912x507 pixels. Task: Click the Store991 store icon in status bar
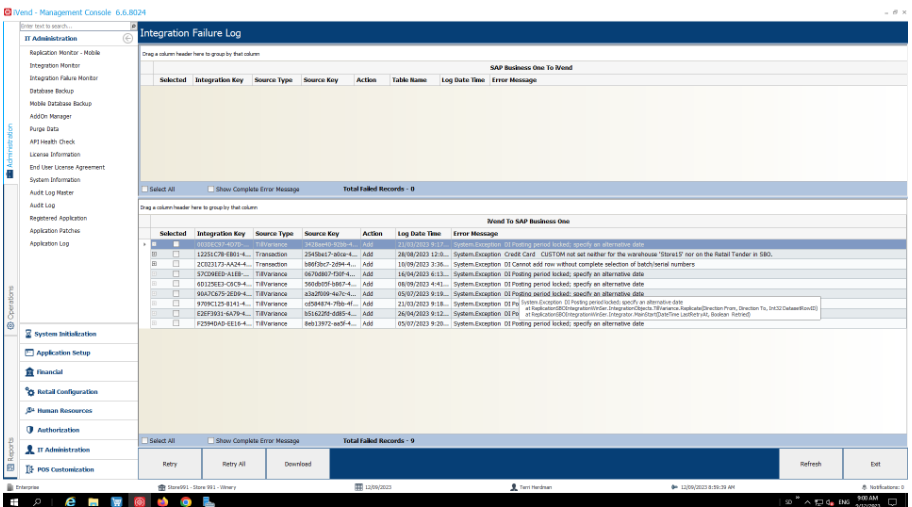162,487
